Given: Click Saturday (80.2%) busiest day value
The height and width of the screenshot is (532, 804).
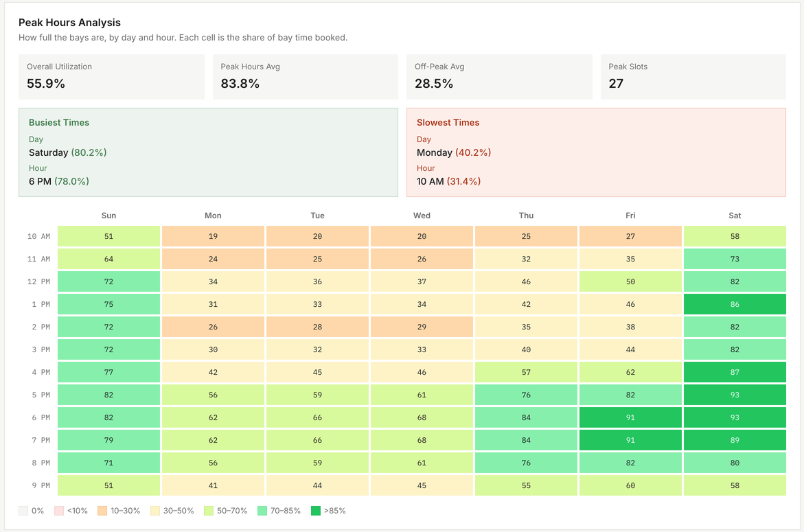Looking at the screenshot, I should click(x=68, y=152).
